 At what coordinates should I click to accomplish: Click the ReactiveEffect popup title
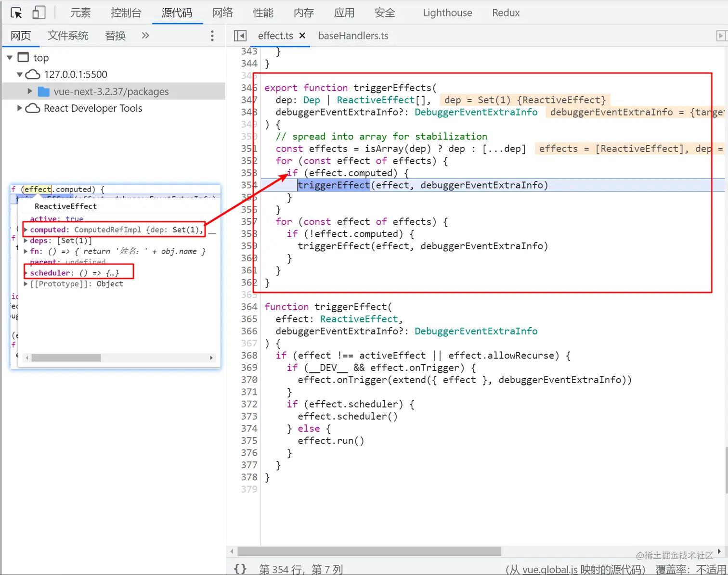(x=65, y=206)
